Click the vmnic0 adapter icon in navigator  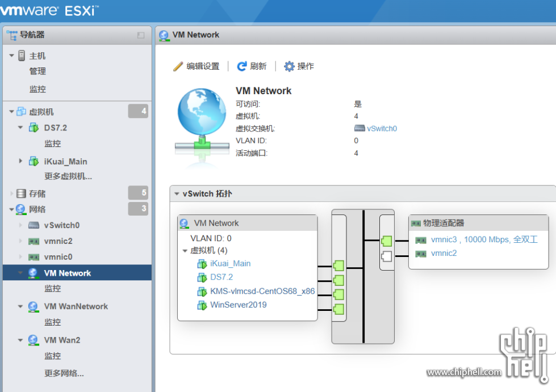click(34, 257)
